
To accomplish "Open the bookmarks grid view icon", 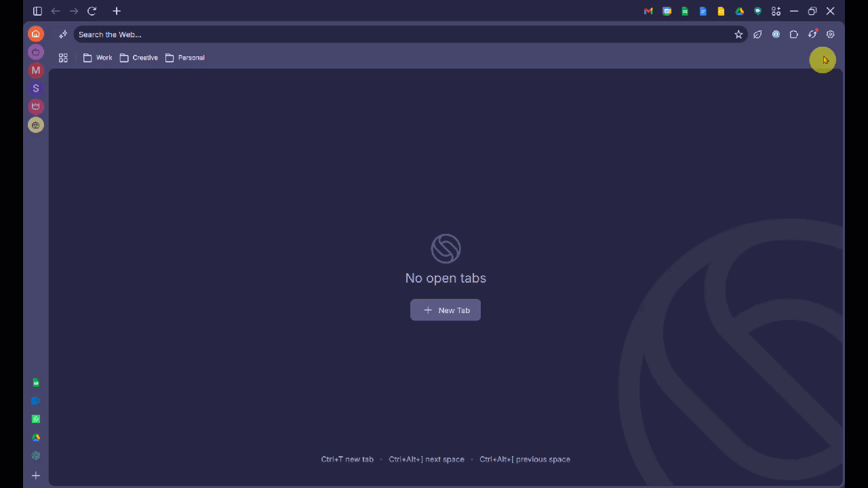I will tap(63, 58).
